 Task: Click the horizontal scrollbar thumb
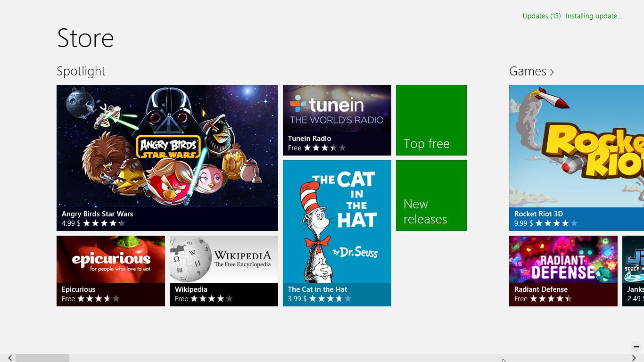[42, 358]
